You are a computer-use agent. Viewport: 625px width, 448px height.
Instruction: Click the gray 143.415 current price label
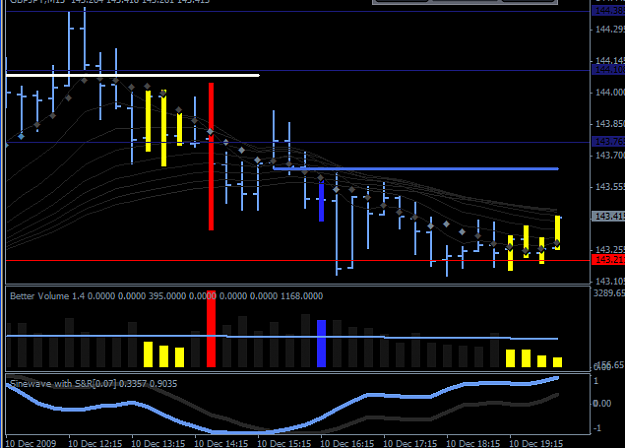pos(608,216)
